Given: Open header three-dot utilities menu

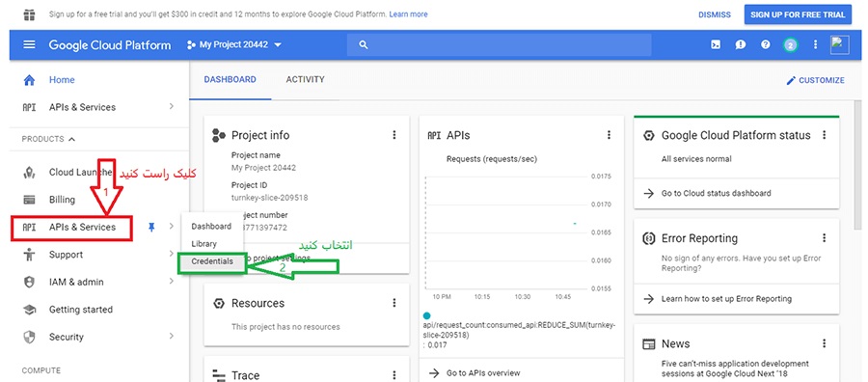Looking at the screenshot, I should click(x=815, y=44).
